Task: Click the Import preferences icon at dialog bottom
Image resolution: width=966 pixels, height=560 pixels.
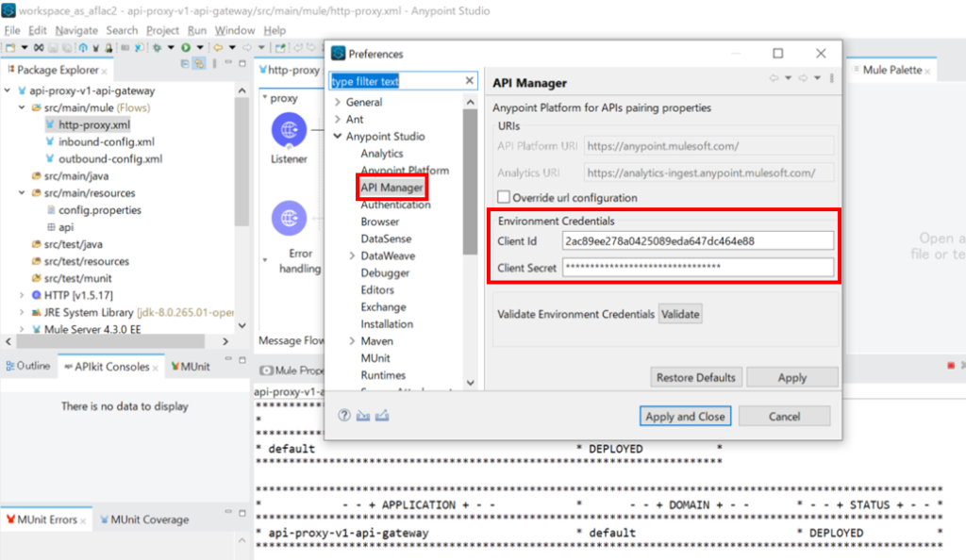Action: point(363,416)
